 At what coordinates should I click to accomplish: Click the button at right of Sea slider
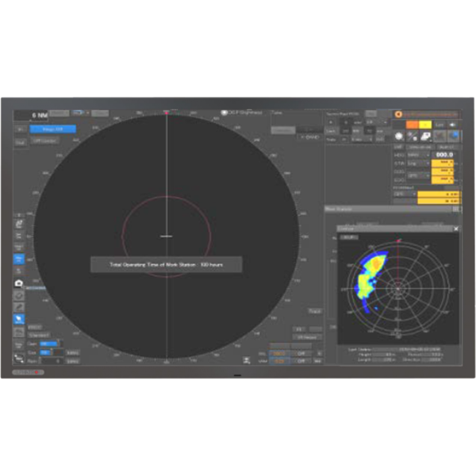point(73,353)
